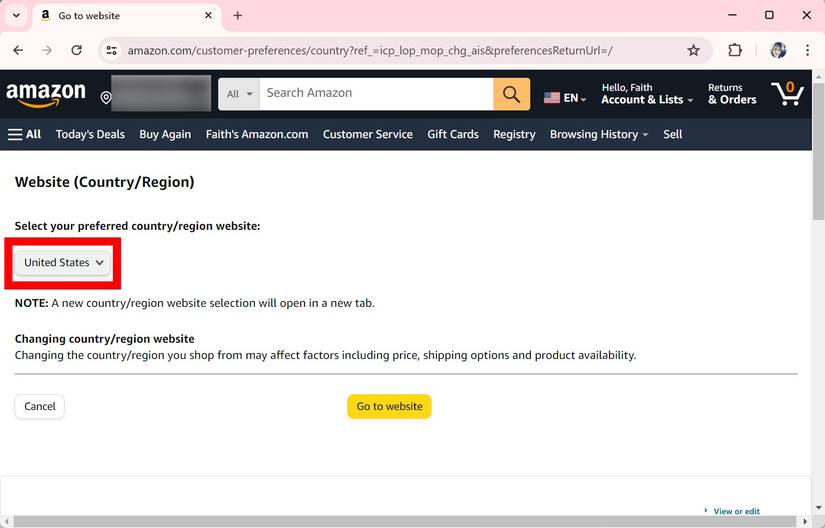The height and width of the screenshot is (528, 825).
Task: Go to Buy Again
Action: click(165, 135)
